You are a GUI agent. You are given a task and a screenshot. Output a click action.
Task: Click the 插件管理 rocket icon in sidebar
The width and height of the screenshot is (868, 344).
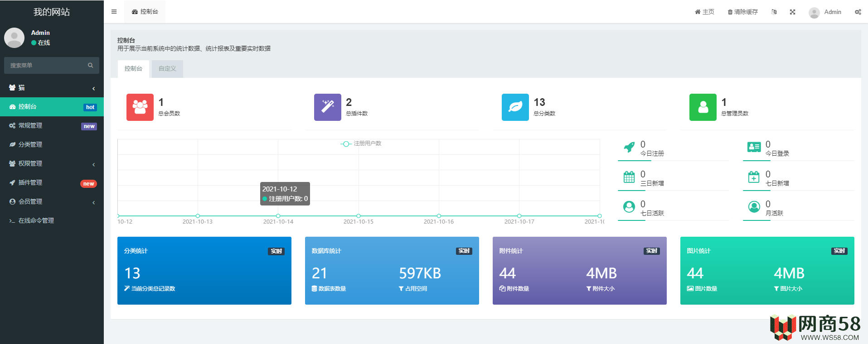click(x=12, y=183)
